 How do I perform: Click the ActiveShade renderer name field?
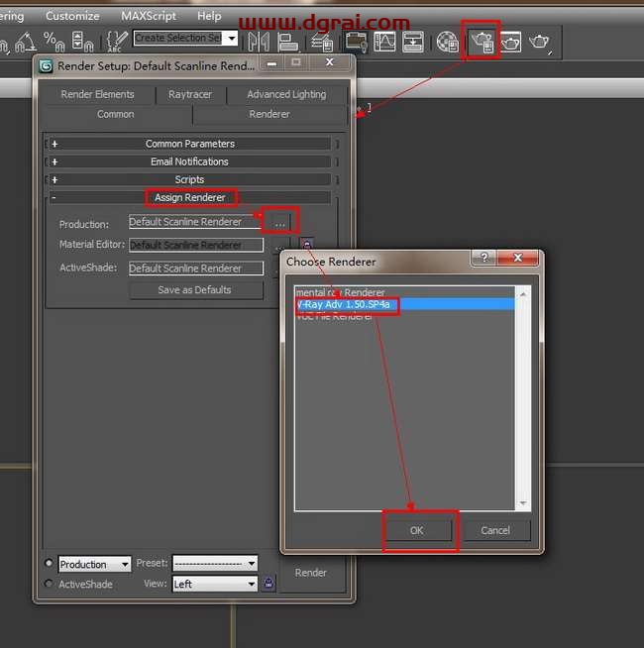196,269
